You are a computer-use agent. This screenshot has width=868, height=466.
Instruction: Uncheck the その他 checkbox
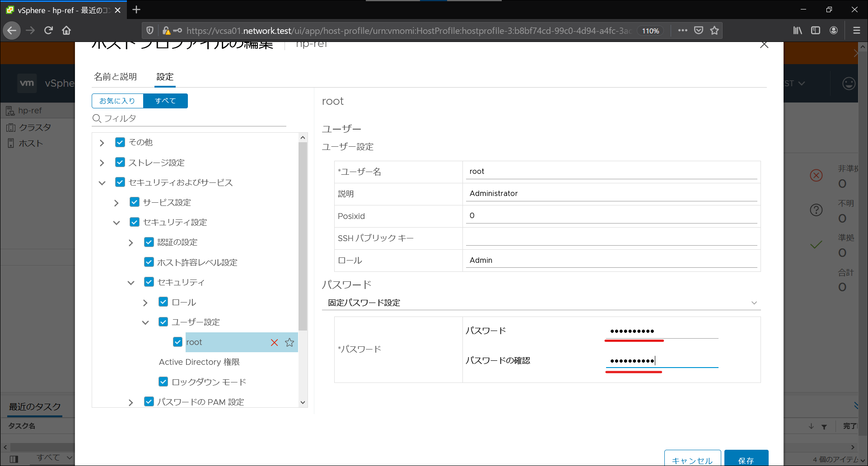pos(120,142)
